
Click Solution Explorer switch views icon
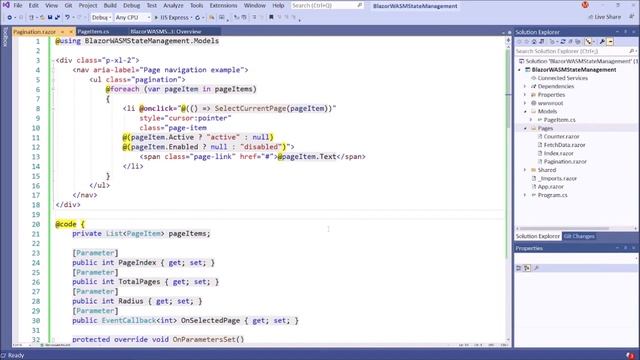(x=542, y=42)
